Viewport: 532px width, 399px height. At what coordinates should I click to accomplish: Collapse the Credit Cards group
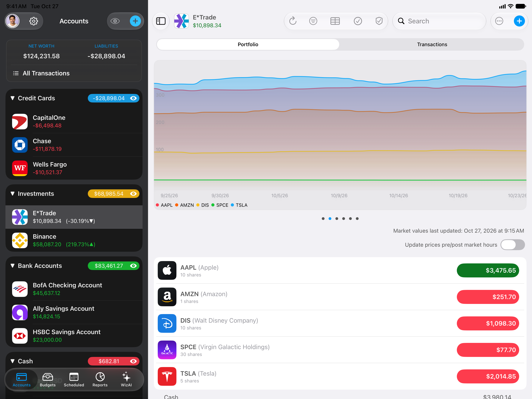pyautogui.click(x=12, y=98)
